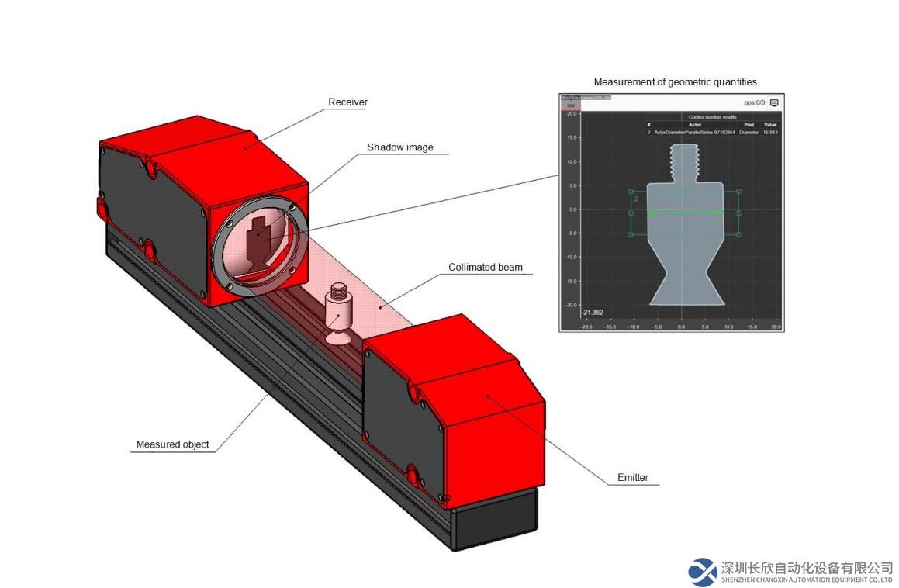Click the measured value 15.913
The image size is (899, 588).
pos(770,133)
